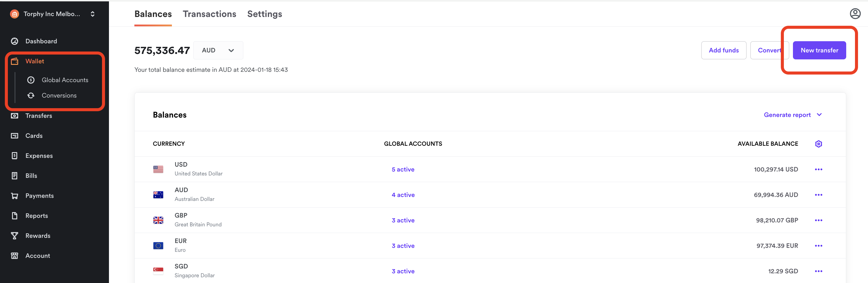Open the Torphy Inc account switcher
Viewport: 868px width, 283px height.
(x=53, y=14)
